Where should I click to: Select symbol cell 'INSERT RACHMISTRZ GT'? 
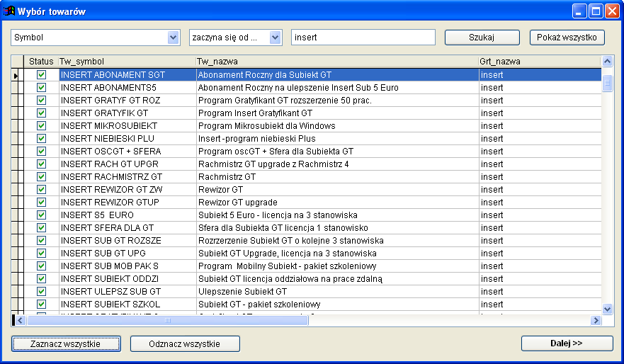[x=127, y=176]
